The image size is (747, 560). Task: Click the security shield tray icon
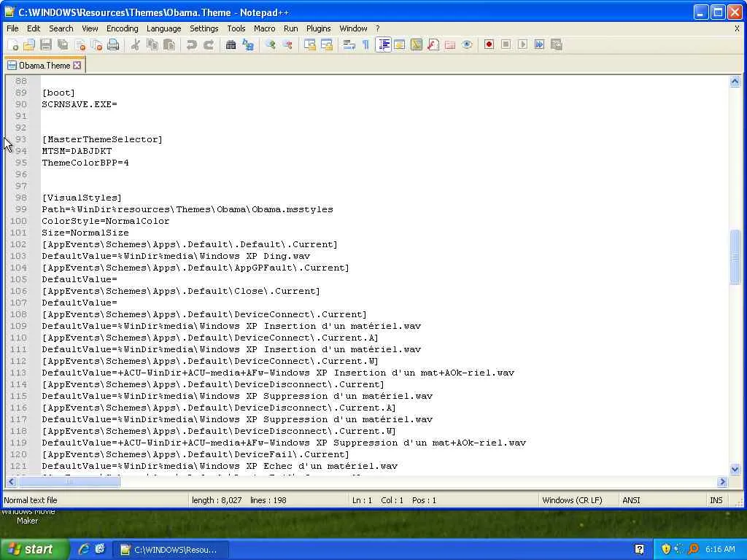[x=666, y=549]
